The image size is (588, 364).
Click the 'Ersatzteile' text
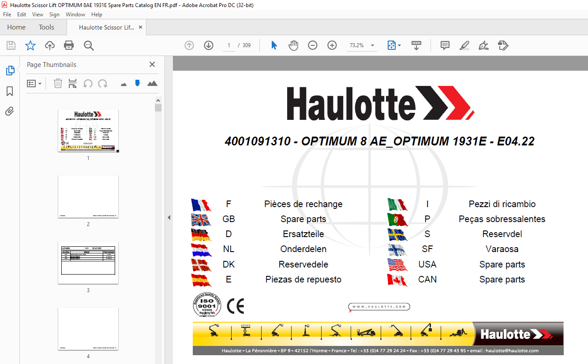(x=303, y=234)
